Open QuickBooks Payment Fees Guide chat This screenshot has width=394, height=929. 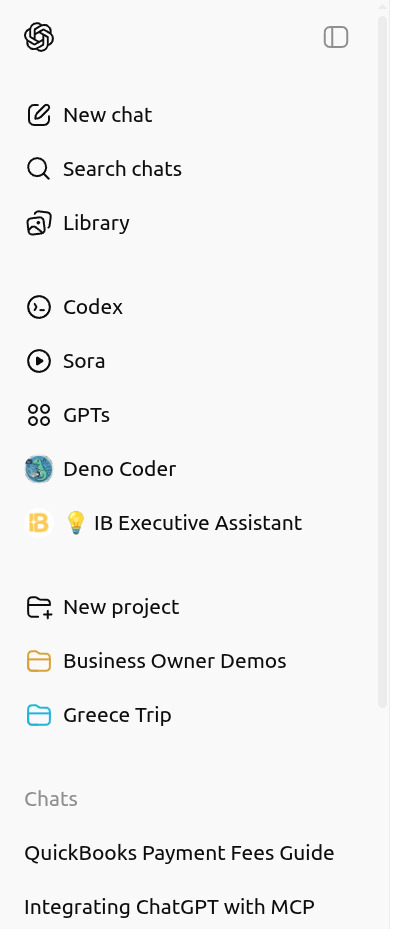(179, 853)
